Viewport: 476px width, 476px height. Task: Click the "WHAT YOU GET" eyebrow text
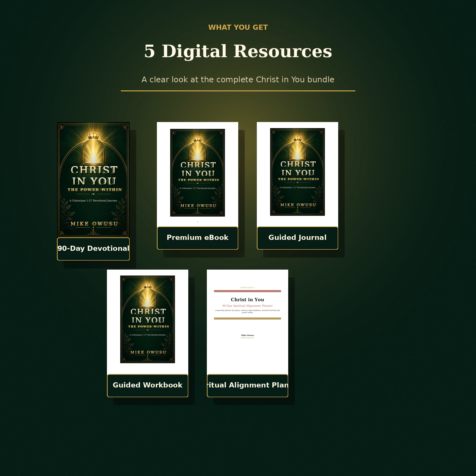(x=238, y=27)
